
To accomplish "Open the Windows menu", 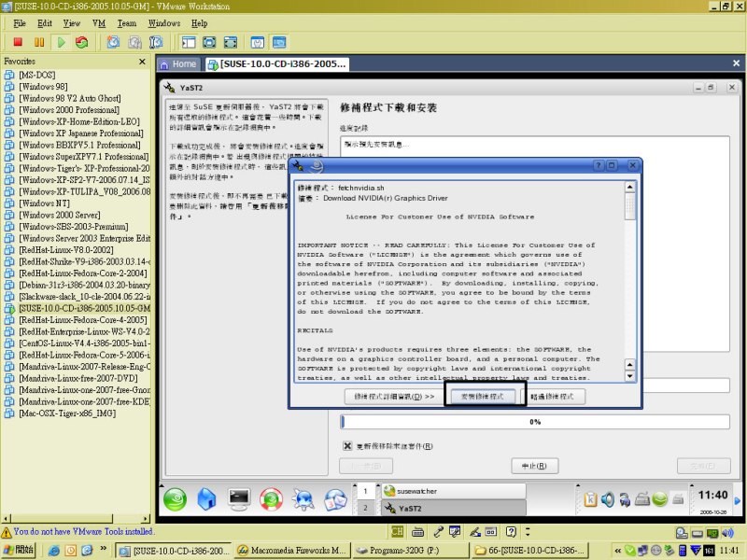I will coord(164,23).
